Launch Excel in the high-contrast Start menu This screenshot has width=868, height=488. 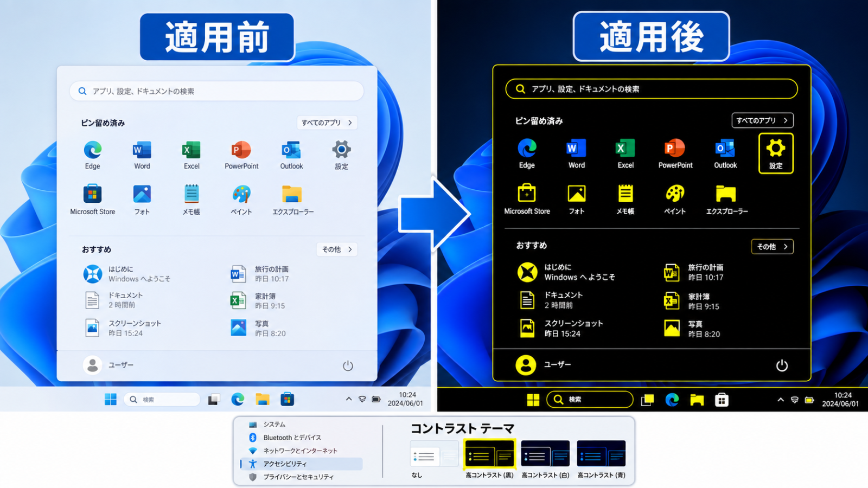tap(626, 153)
